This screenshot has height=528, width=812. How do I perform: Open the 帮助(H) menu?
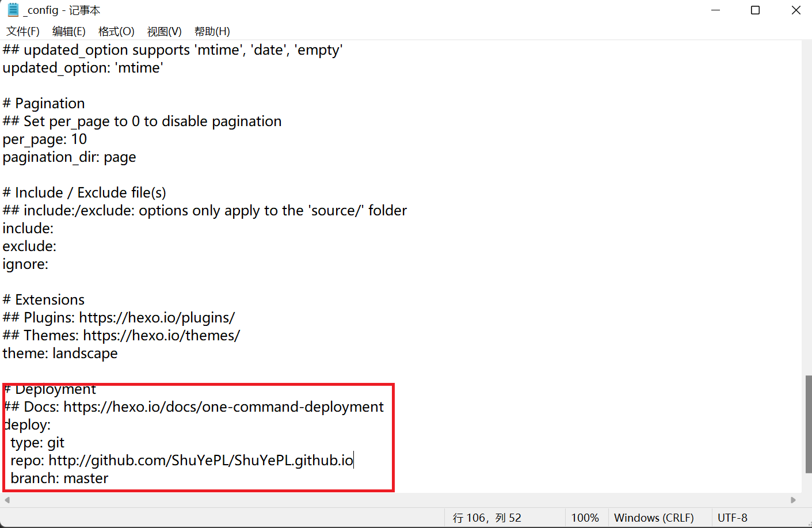click(x=212, y=32)
